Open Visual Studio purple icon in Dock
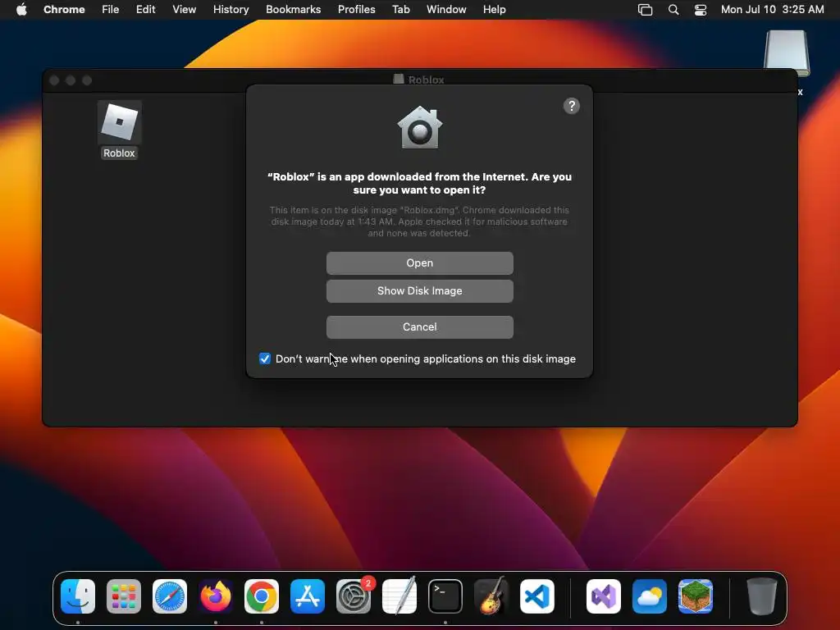This screenshot has height=630, width=840. coord(604,596)
